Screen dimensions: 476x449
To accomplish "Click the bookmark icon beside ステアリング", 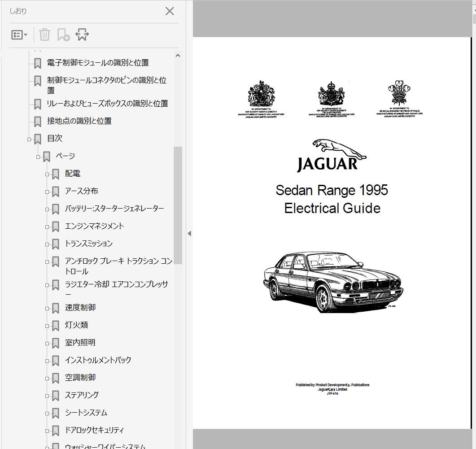I will pyautogui.click(x=56, y=396).
